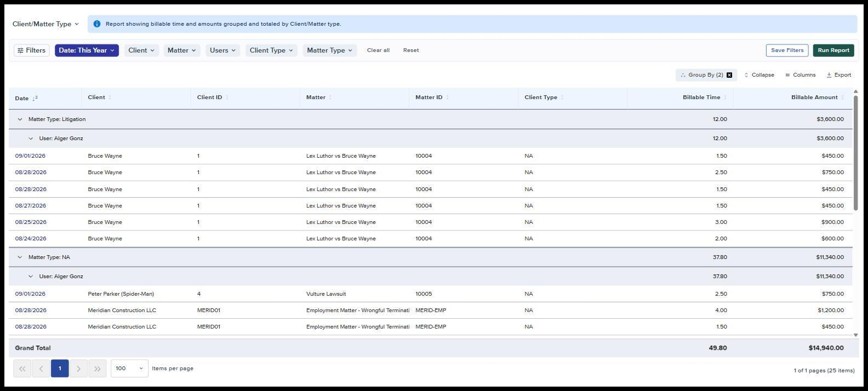Viewport: 868px width, 391px height.
Task: Click the Run Report button
Action: click(833, 50)
